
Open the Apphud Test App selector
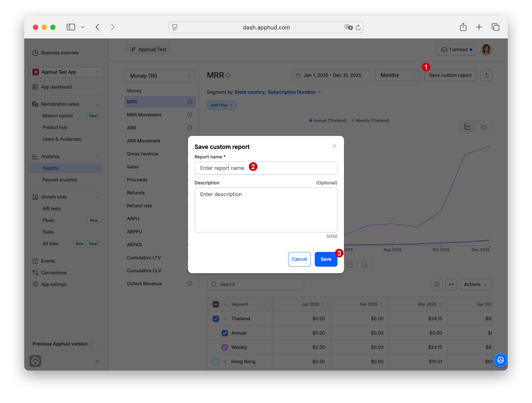click(x=66, y=72)
